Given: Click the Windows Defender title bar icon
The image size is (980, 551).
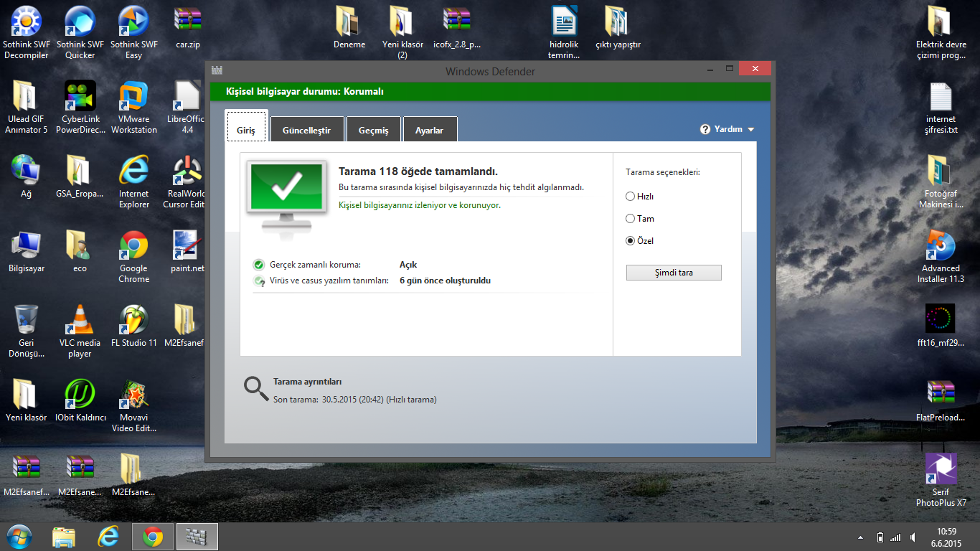Looking at the screenshot, I should click(x=217, y=70).
